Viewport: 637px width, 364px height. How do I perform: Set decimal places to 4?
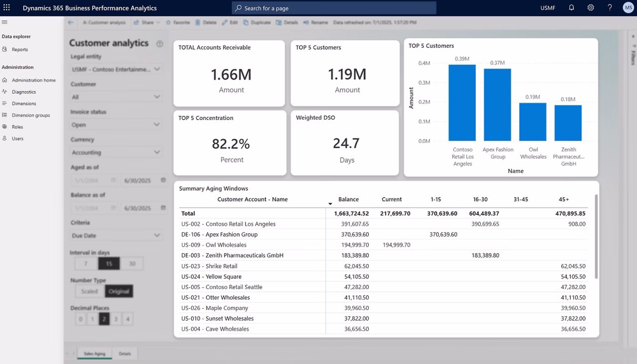pyautogui.click(x=127, y=319)
